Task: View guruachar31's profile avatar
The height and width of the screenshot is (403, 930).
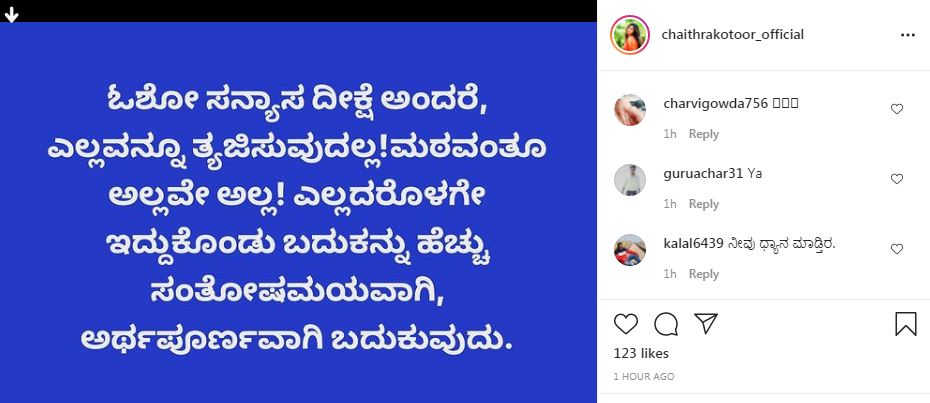Action: click(x=630, y=180)
